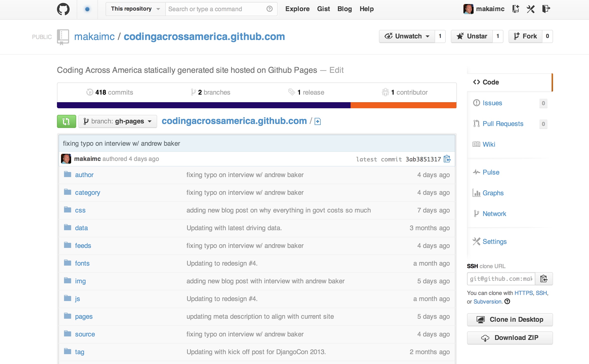This screenshot has height=364, width=589.
Task: Click the sign out icon
Action: (x=546, y=9)
